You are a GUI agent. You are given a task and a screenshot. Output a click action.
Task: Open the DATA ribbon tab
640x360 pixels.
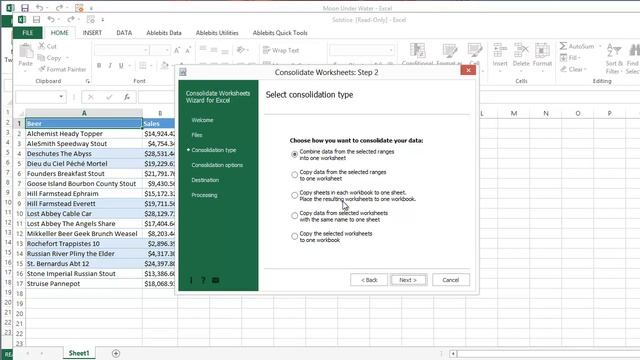124,33
